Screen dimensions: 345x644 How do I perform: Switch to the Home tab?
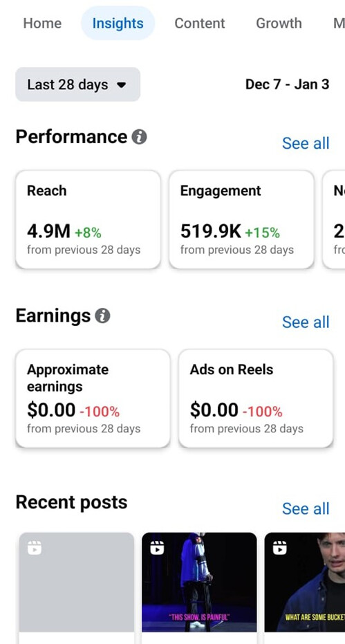[42, 23]
